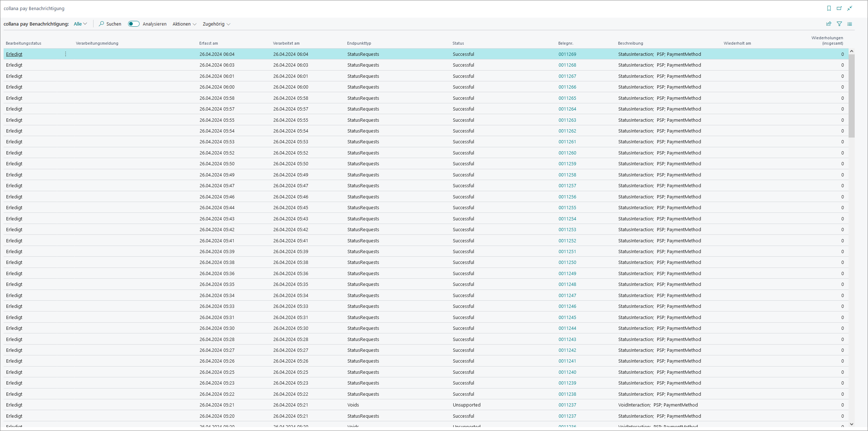868x431 pixels.
Task: Click retry count 0 in row 0011267
Action: coord(842,76)
